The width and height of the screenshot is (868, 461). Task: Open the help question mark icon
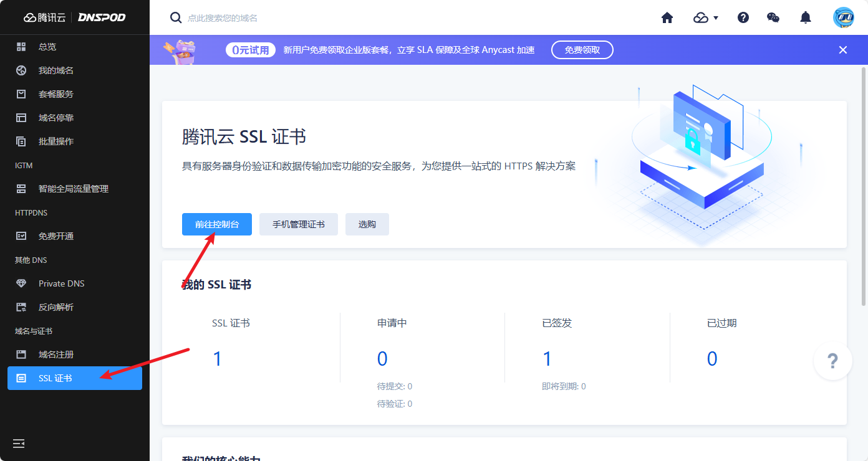coord(743,17)
